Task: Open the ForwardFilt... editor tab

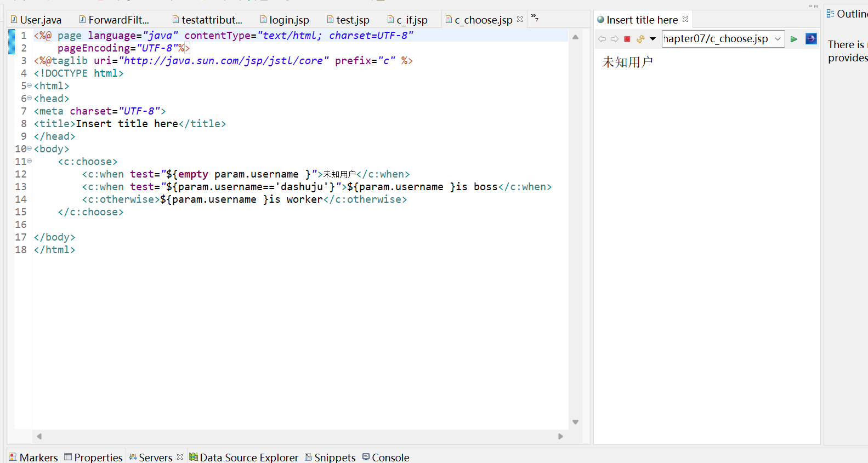Action: point(114,20)
